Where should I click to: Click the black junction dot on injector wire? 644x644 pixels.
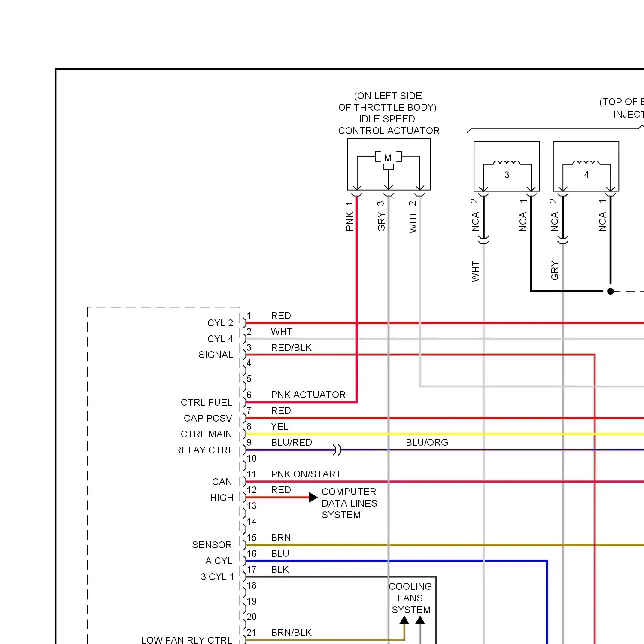[611, 291]
